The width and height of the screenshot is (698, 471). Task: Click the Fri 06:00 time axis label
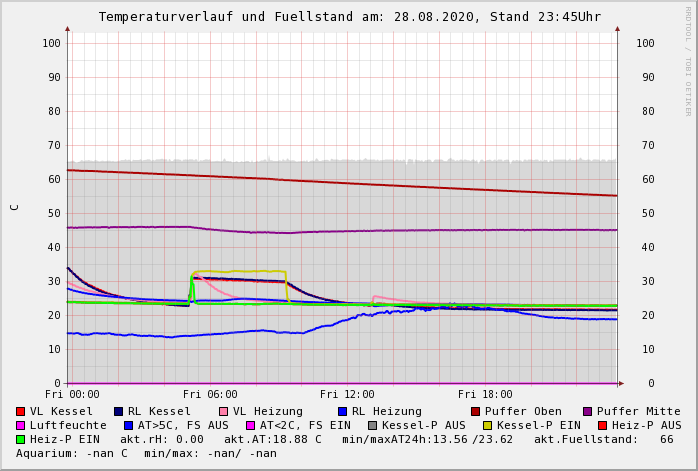(210, 395)
